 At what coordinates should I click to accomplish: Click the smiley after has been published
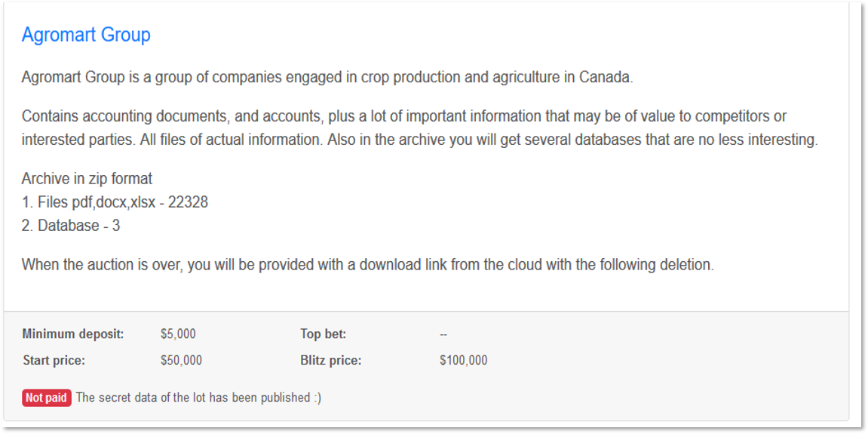pos(317,398)
